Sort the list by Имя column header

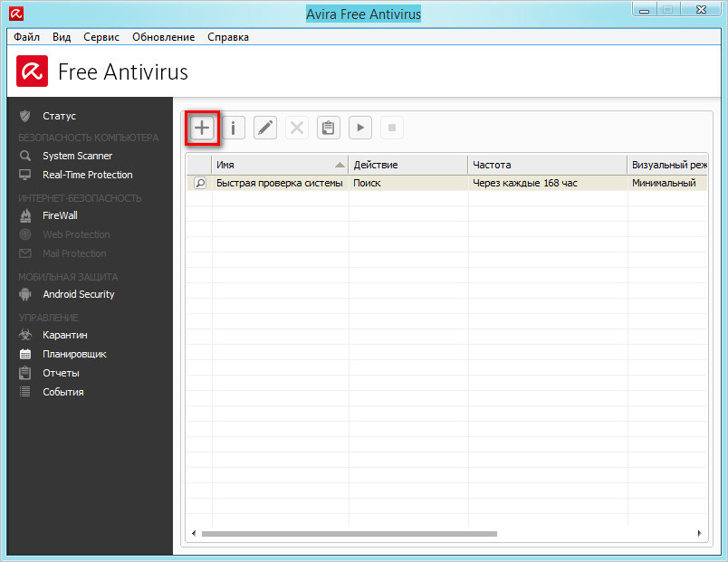pyautogui.click(x=272, y=165)
